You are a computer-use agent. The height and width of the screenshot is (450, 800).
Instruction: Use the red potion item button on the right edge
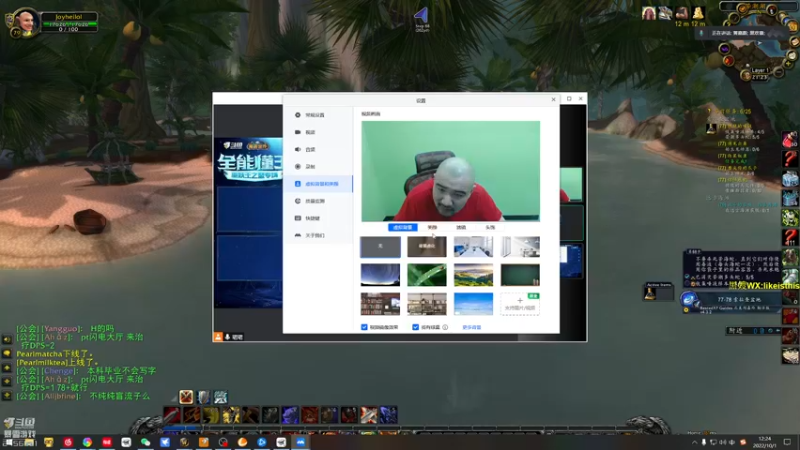point(790,140)
